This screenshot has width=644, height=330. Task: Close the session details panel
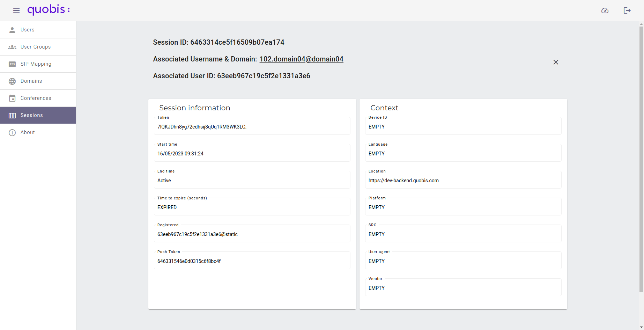(x=556, y=62)
